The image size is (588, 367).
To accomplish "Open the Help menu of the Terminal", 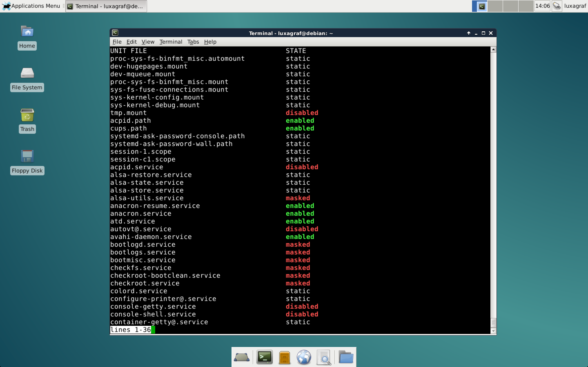I will (210, 42).
